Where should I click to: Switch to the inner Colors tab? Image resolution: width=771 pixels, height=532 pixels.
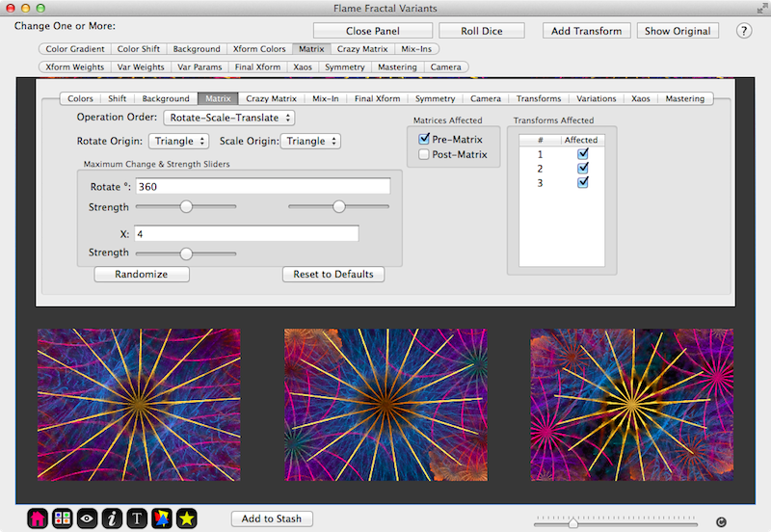tap(80, 98)
